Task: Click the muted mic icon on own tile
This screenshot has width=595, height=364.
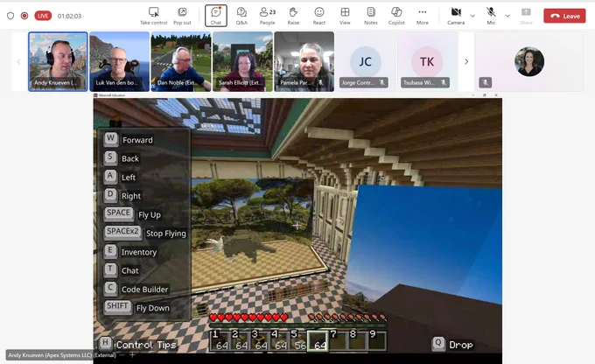Action: 486,82
